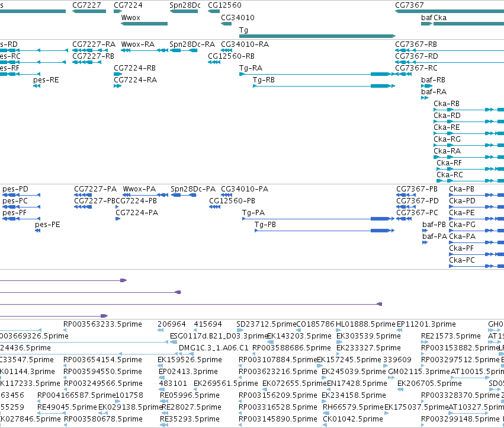The height and width of the screenshot is (428, 504).
Task: Click the CG7224 gene label
Action: tap(128, 5)
